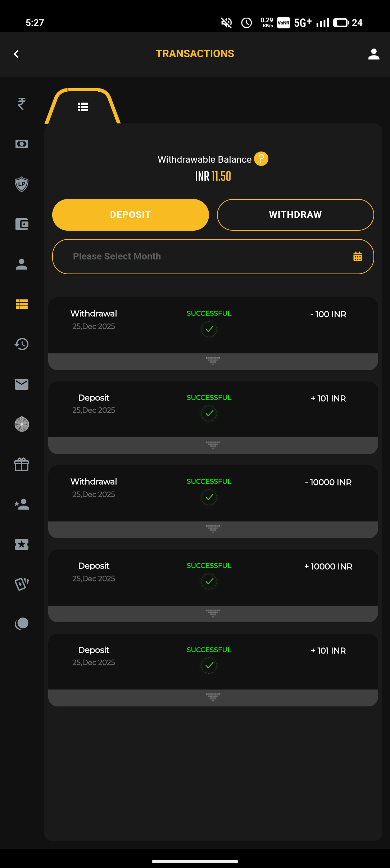This screenshot has height=868, width=390.
Task: Open the Please Select Month picker
Action: (x=213, y=257)
